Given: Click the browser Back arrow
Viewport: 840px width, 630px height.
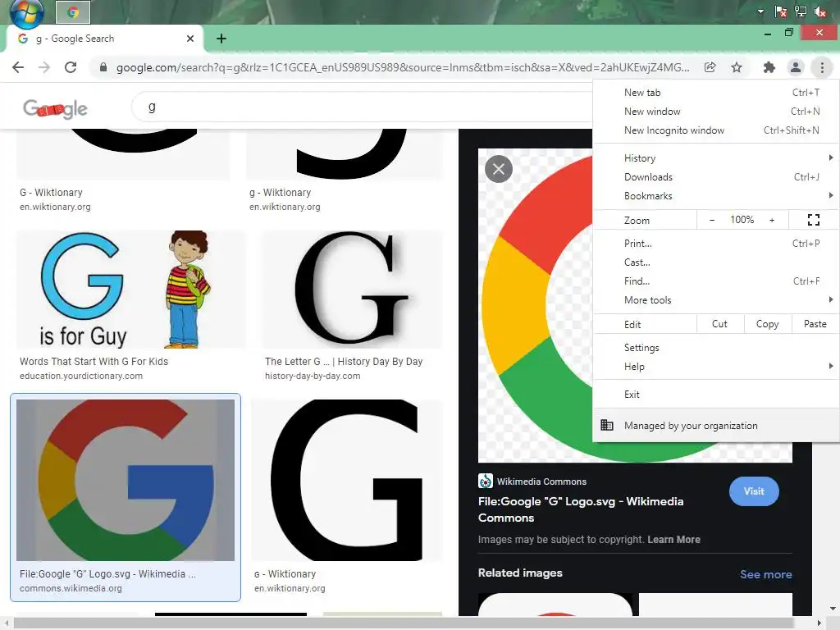Looking at the screenshot, I should click(18, 67).
